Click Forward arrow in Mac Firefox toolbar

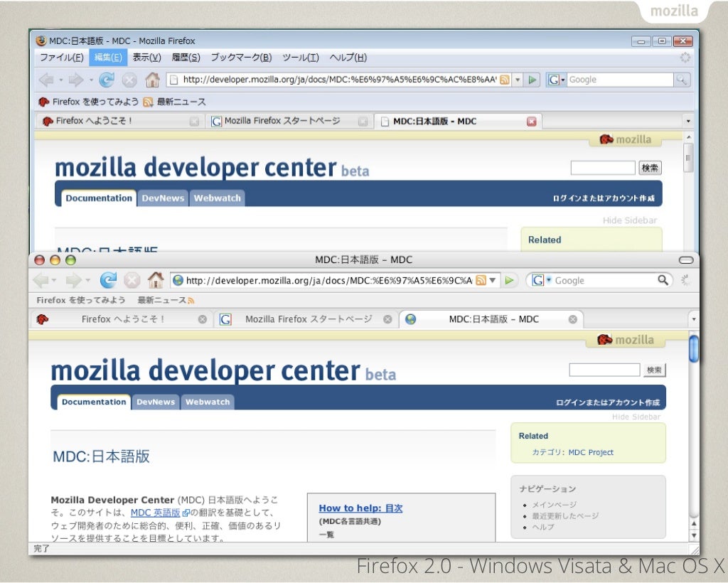point(73,280)
